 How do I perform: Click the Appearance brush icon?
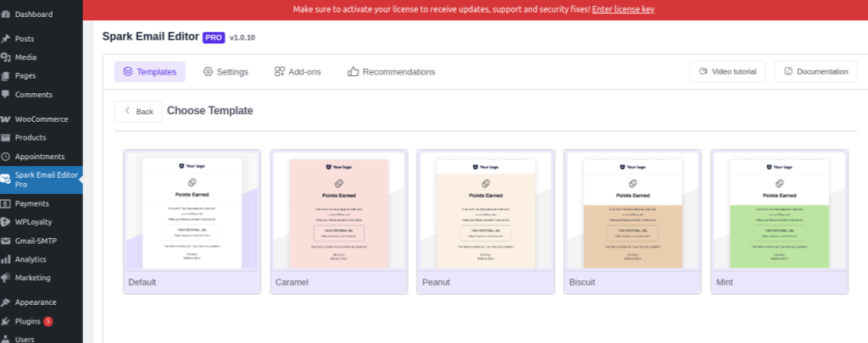[x=6, y=302]
